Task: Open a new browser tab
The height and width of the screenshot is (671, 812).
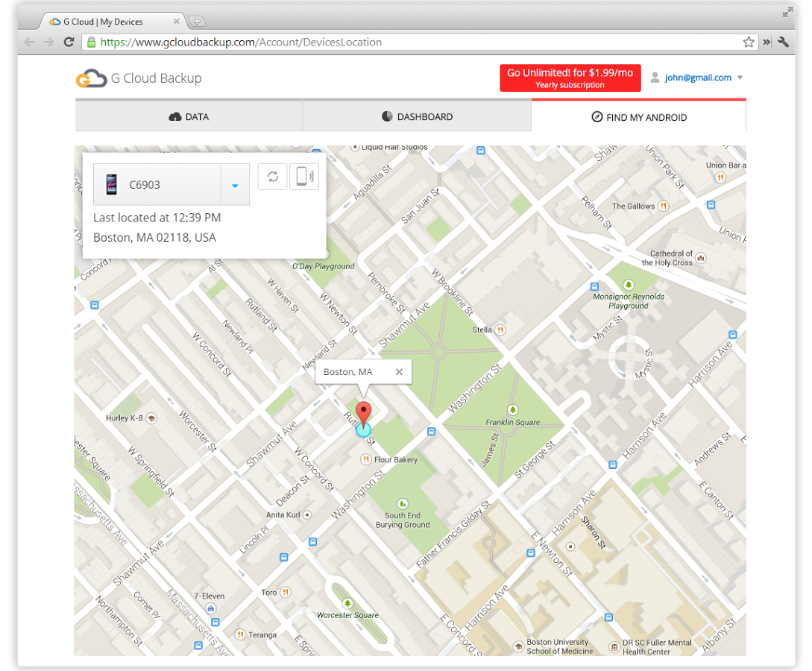Action: 197,21
